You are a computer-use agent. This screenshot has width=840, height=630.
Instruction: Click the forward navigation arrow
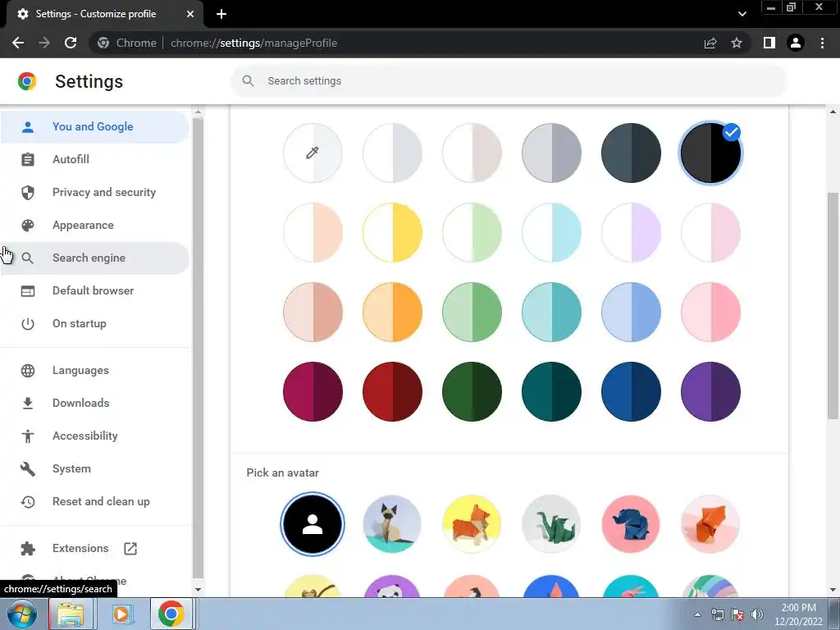tap(44, 43)
